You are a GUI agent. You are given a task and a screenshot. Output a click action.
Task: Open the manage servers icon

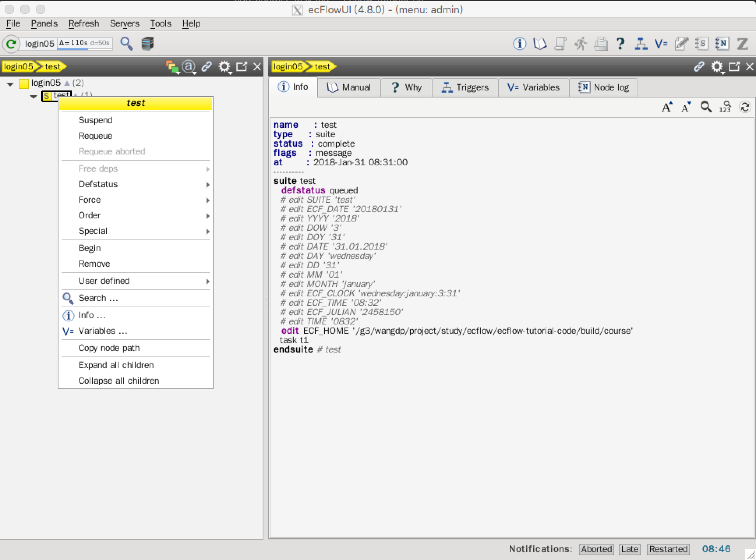point(147,43)
